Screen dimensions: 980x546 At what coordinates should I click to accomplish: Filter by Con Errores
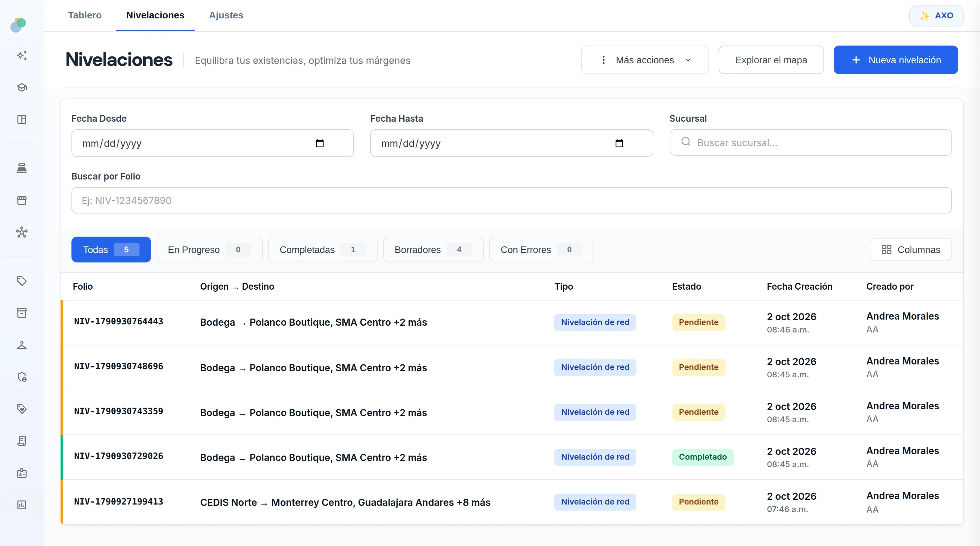coord(541,250)
